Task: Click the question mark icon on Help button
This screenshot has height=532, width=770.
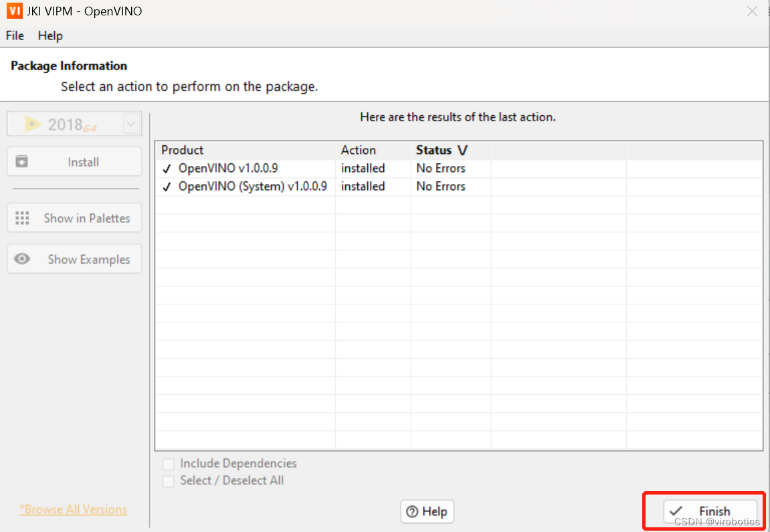Action: click(x=413, y=511)
